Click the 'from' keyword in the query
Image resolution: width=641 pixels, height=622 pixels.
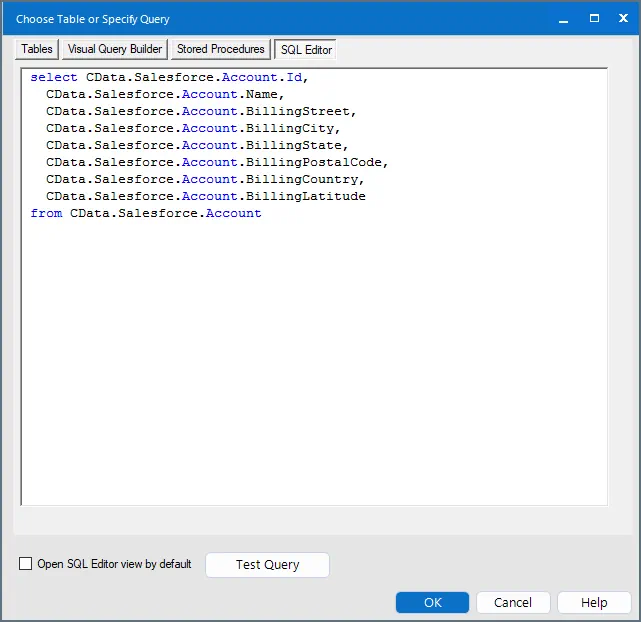(46, 214)
